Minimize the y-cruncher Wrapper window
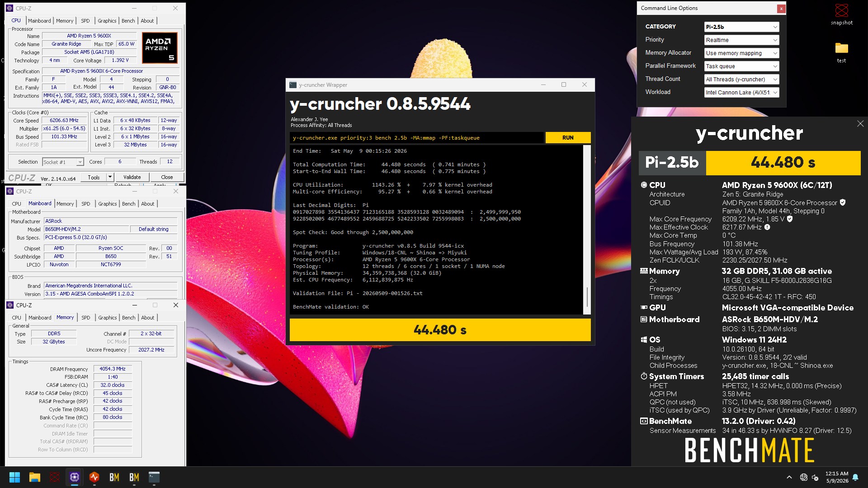The width and height of the screenshot is (868, 488). (543, 84)
